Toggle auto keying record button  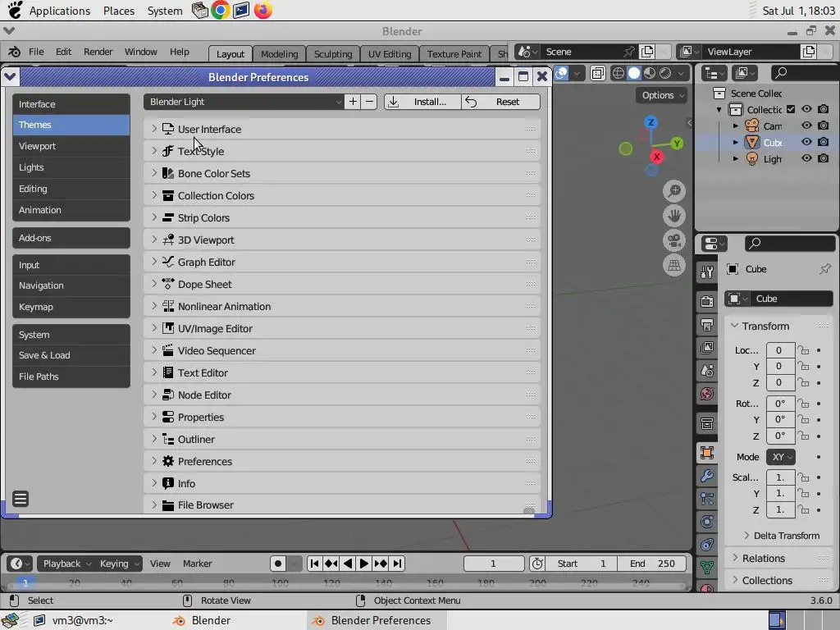coord(277,564)
